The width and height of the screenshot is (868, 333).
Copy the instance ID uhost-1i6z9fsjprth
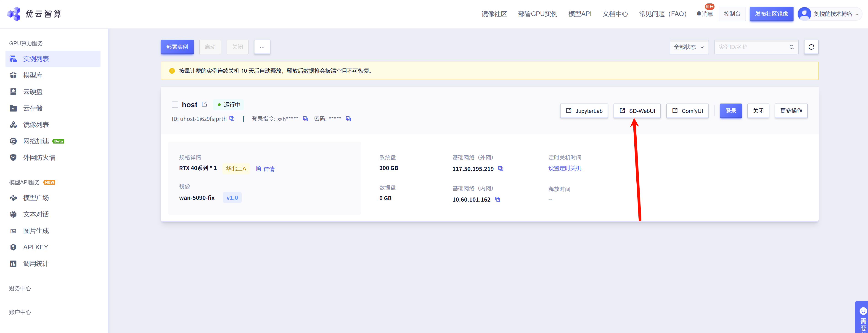coord(232,119)
